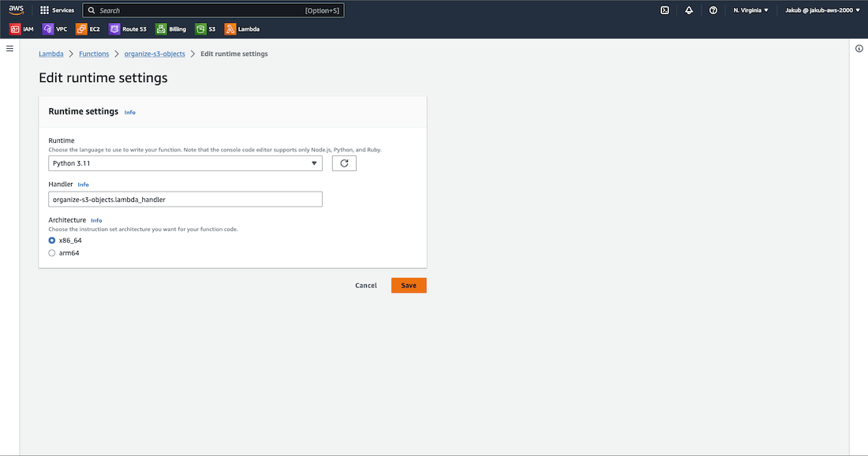Open organize-s3-objects breadcrumb link

(155, 54)
